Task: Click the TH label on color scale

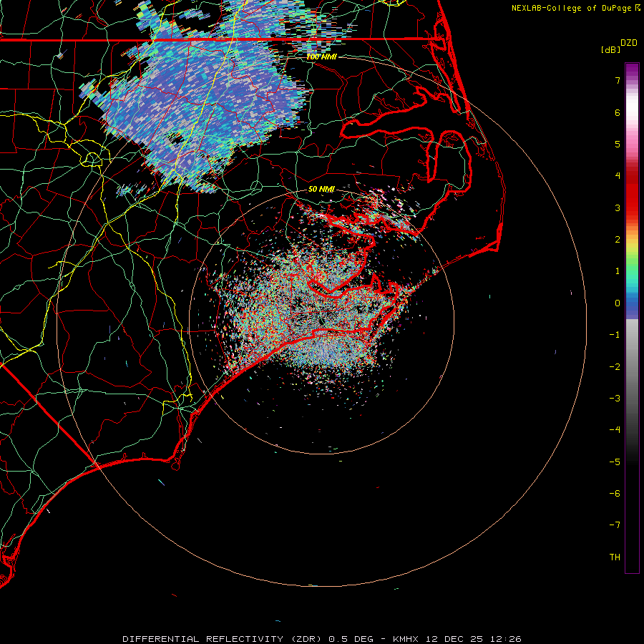Action: point(615,557)
